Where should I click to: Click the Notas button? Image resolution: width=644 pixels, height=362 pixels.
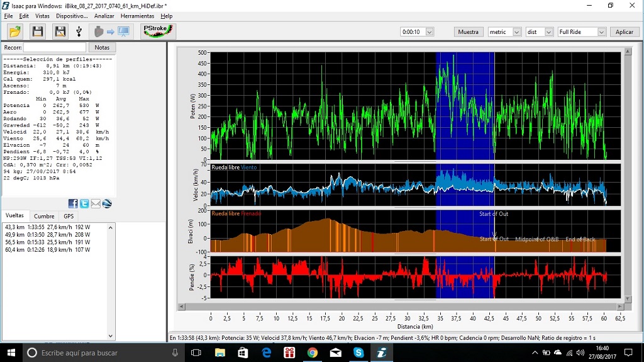click(x=102, y=47)
